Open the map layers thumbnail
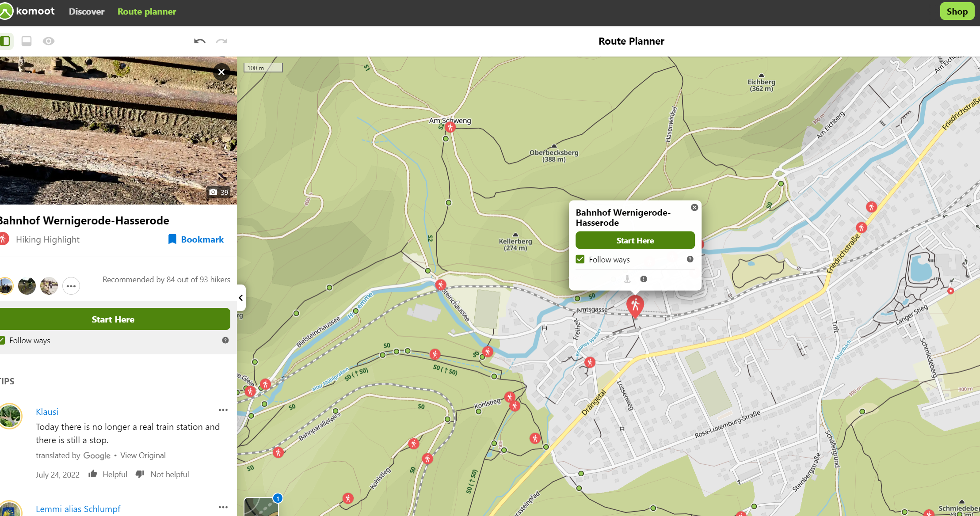The image size is (980, 516). (x=261, y=506)
